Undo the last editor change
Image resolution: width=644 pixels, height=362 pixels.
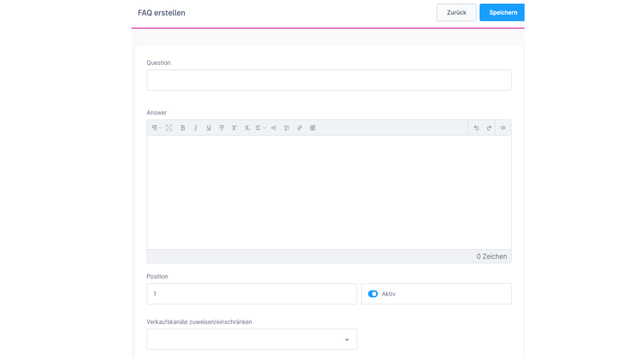[476, 128]
